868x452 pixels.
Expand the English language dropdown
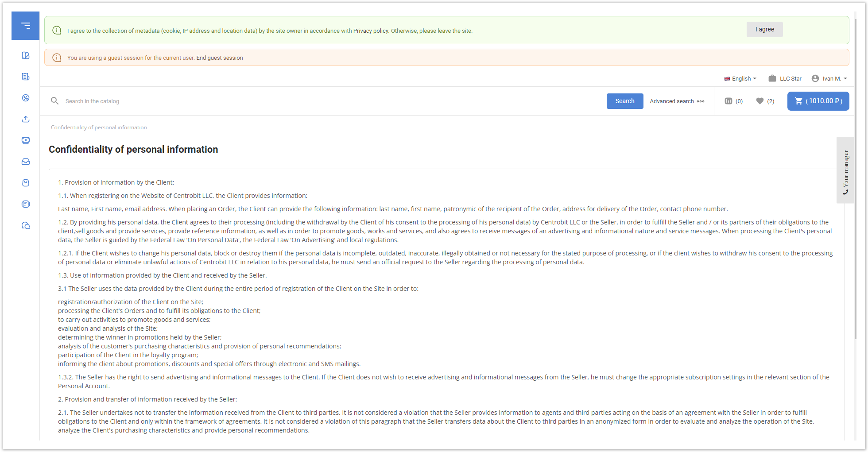[x=740, y=78]
